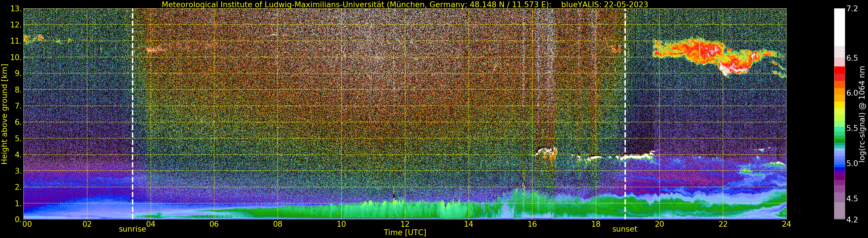Click the white top segment of the colorbar
The image size is (868, 238).
839,27
